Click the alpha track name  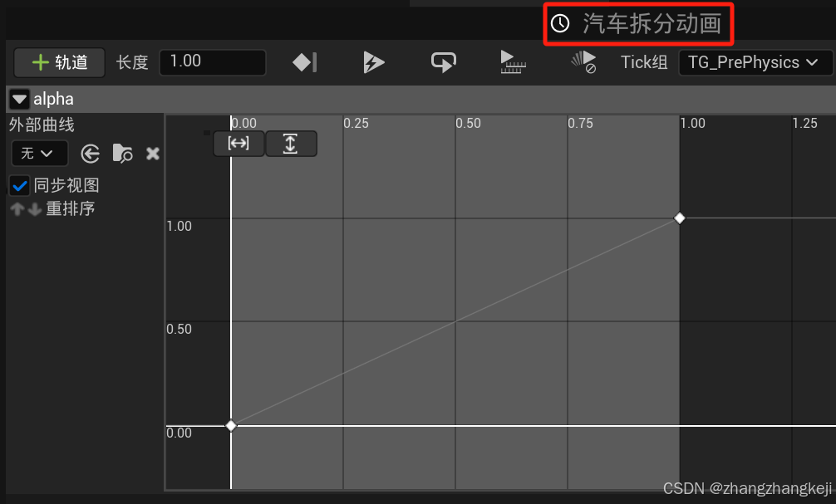(53, 99)
